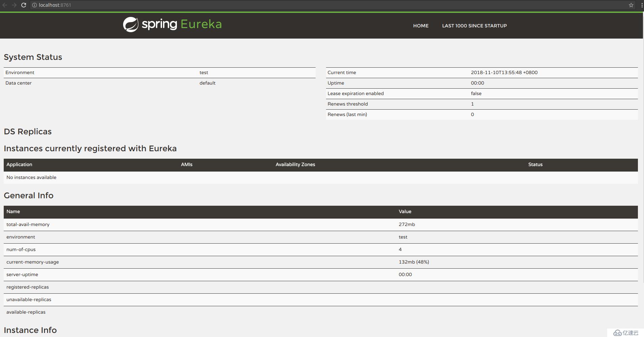The image size is (644, 337).
Task: Select the 'false' lease expiration value
Action: click(476, 93)
